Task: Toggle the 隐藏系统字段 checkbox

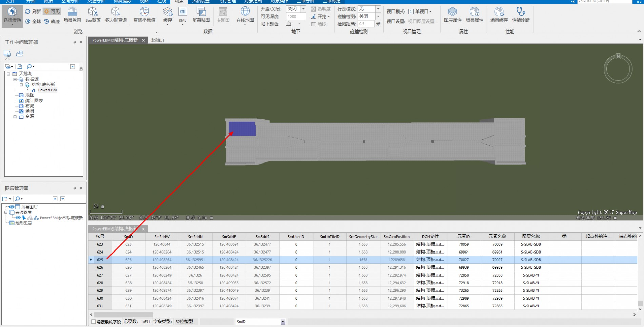Action: [94, 322]
